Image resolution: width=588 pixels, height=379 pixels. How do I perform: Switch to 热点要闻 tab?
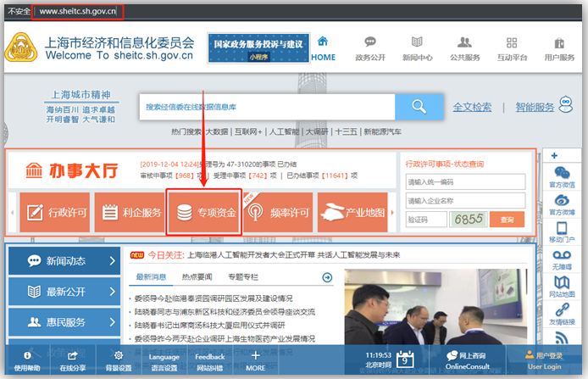(197, 277)
